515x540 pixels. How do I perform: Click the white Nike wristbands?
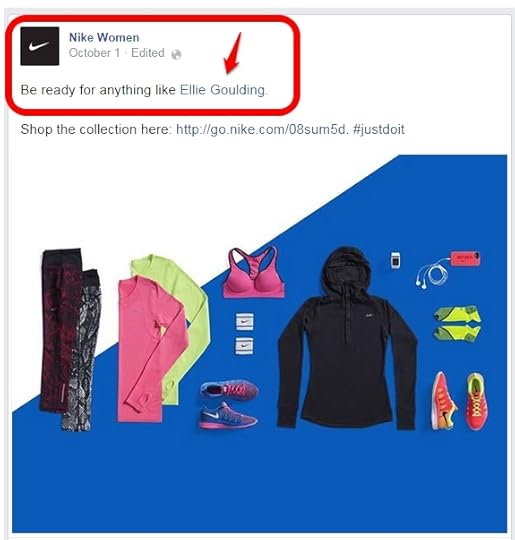click(x=244, y=334)
